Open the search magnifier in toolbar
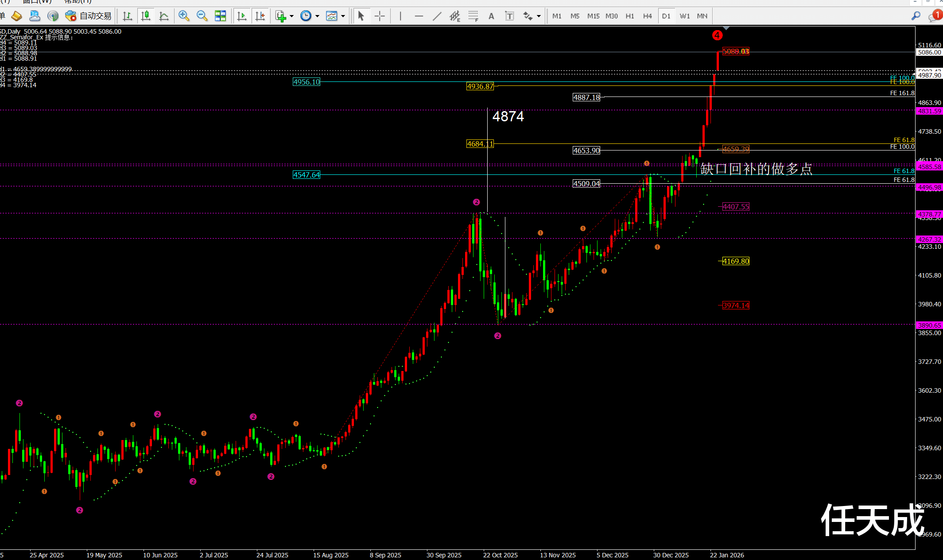 (916, 16)
